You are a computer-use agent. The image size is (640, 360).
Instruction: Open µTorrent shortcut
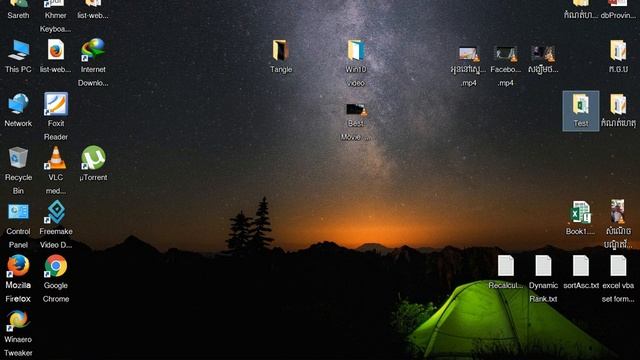click(93, 164)
